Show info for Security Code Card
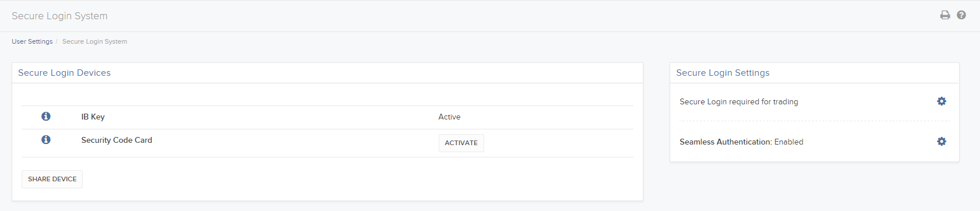Image resolution: width=980 pixels, height=211 pixels. pos(46,140)
